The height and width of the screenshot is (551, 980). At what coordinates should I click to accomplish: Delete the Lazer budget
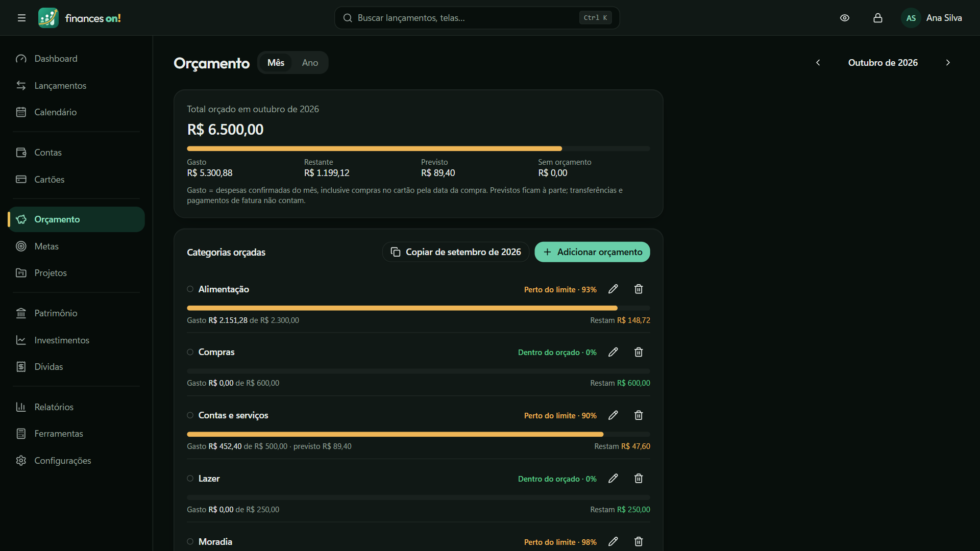click(x=639, y=479)
